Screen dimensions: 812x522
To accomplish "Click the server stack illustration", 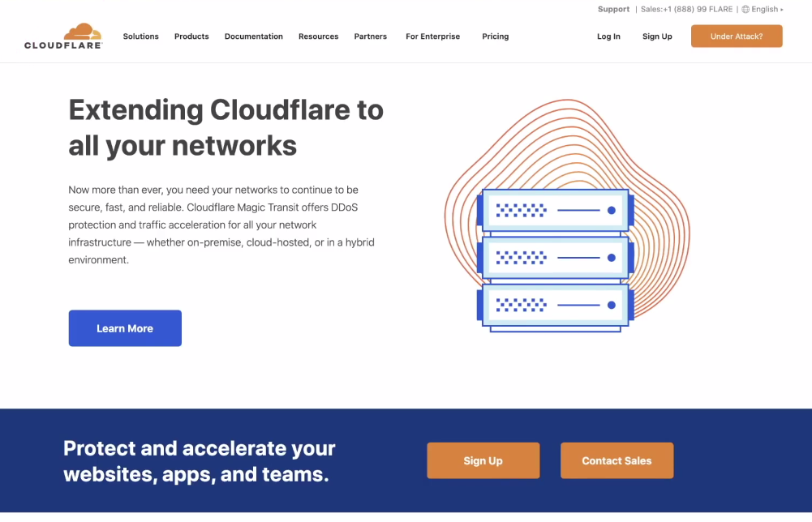I will click(x=555, y=260).
